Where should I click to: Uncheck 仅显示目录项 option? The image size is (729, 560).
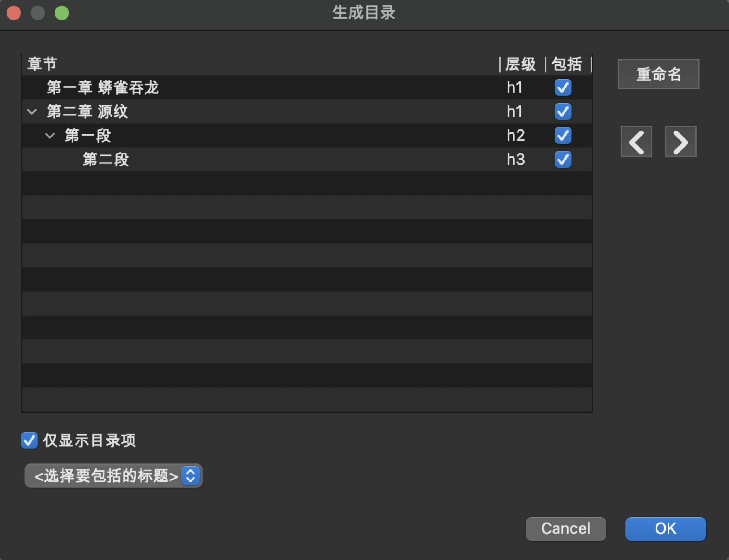point(29,440)
